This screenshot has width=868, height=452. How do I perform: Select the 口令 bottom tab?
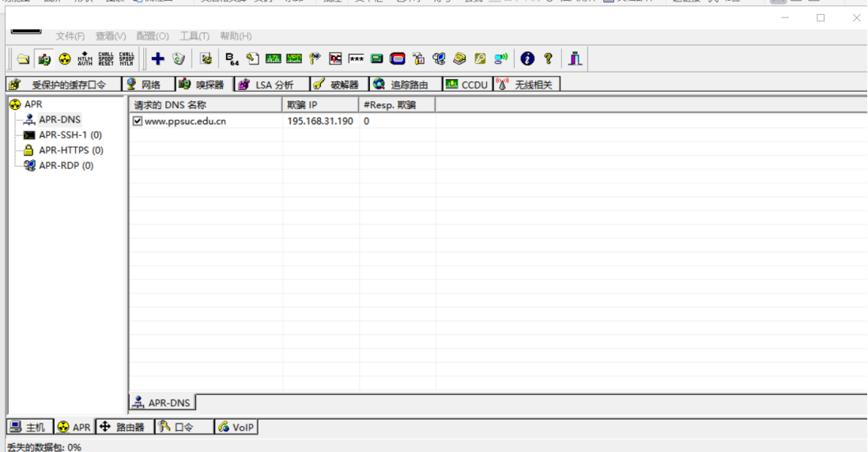coord(183,427)
